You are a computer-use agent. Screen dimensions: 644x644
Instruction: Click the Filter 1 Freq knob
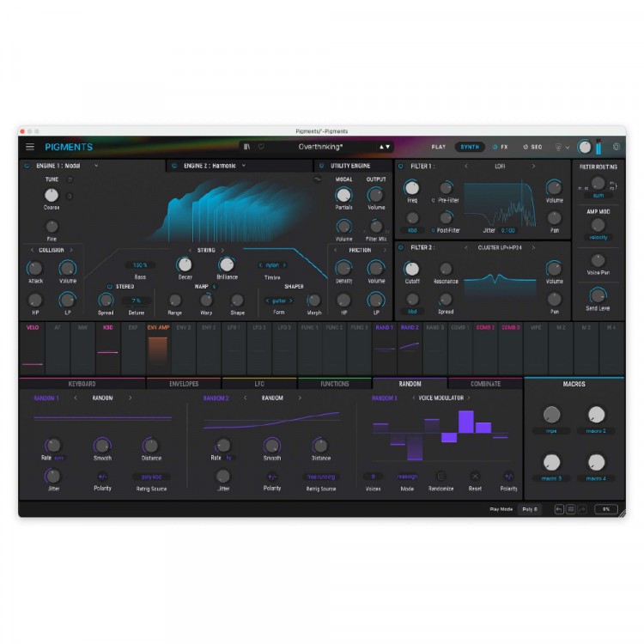click(411, 188)
